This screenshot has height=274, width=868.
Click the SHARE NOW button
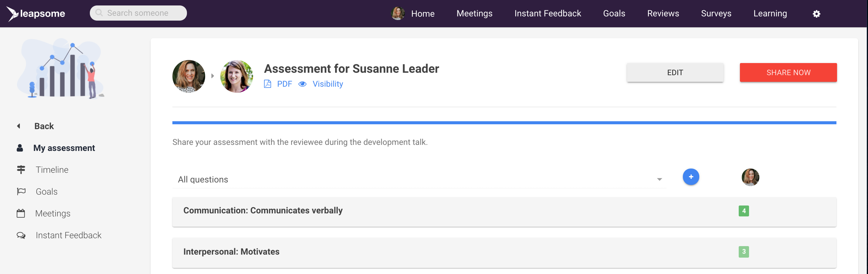[788, 72]
